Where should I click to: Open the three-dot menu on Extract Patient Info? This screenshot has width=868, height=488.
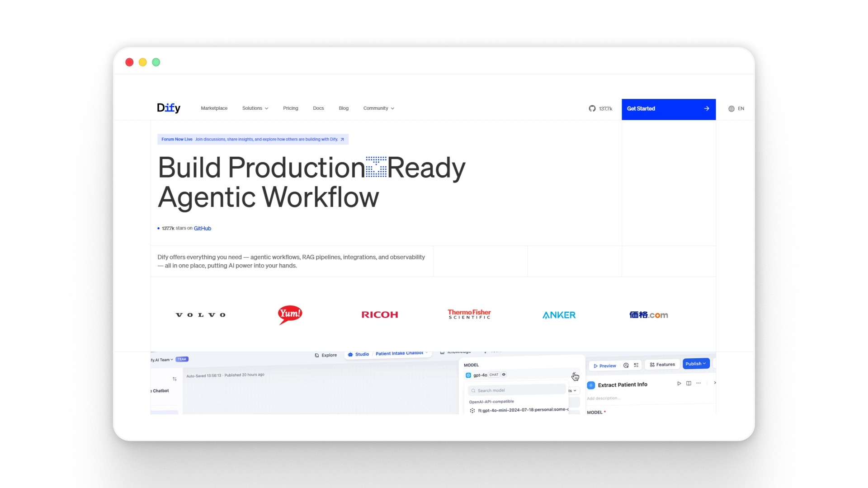coord(698,383)
